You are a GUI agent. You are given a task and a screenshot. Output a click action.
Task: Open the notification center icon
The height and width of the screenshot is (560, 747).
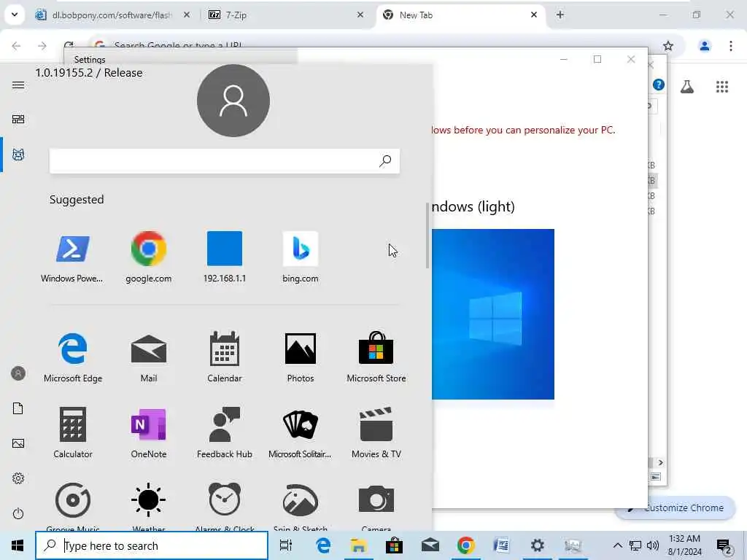(x=724, y=547)
